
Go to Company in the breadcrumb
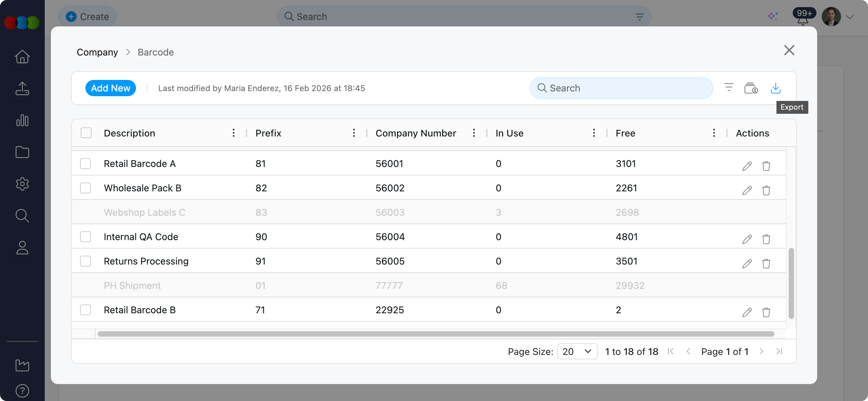(97, 52)
